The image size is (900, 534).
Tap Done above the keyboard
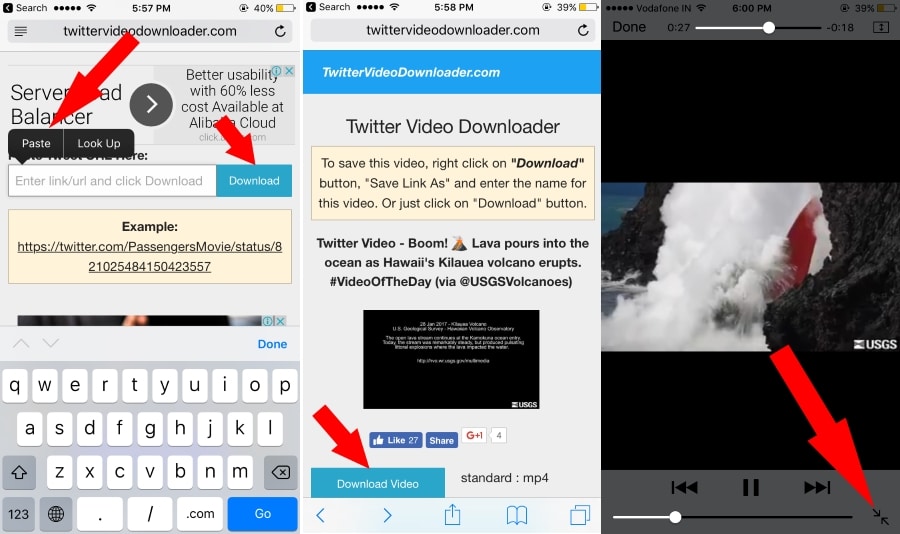pos(272,344)
